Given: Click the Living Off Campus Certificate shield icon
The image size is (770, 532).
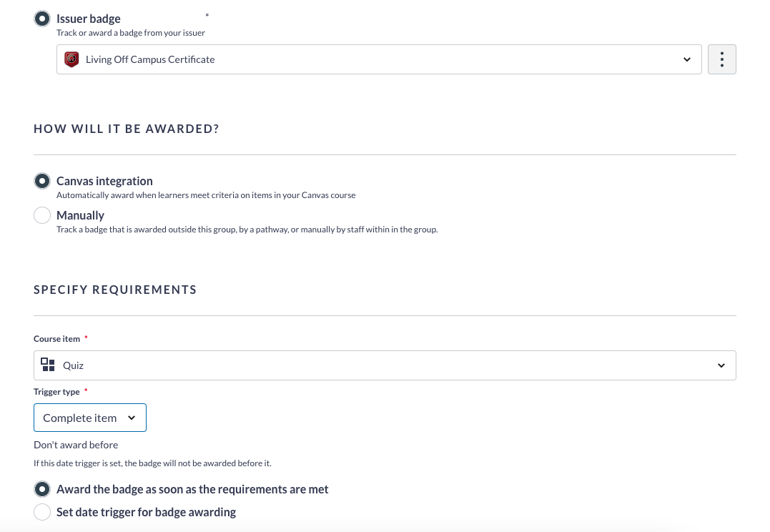Looking at the screenshot, I should 70,59.
